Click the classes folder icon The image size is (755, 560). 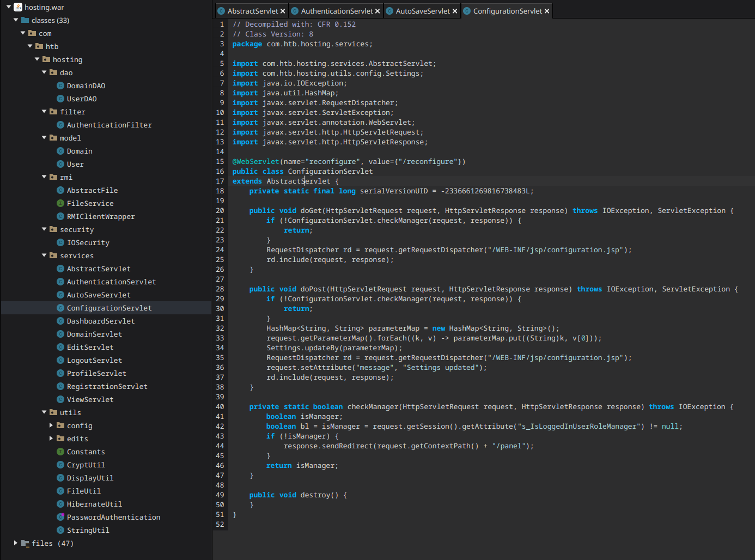click(25, 20)
